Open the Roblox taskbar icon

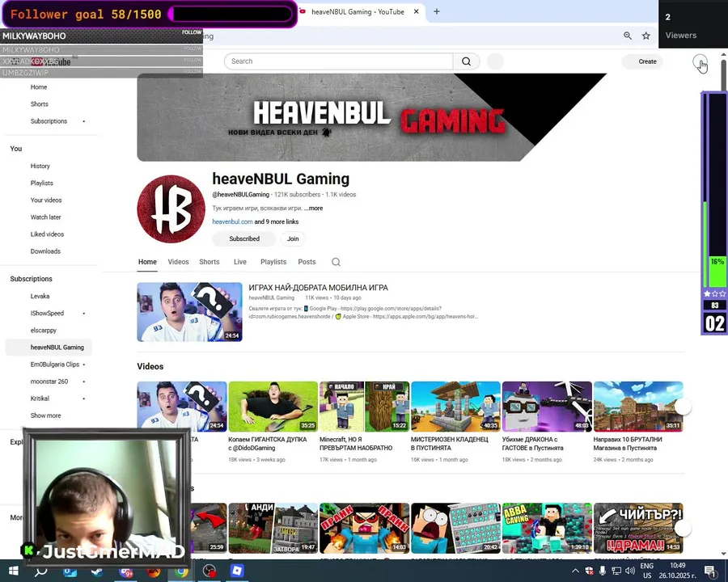pyautogui.click(x=237, y=571)
